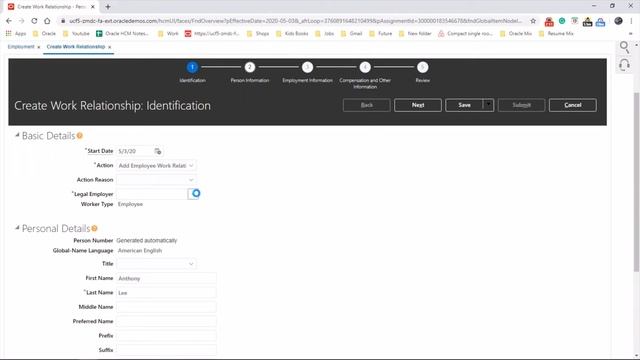This screenshot has width=640, height=360.
Task: Click into the Start Date field
Action: click(x=135, y=151)
